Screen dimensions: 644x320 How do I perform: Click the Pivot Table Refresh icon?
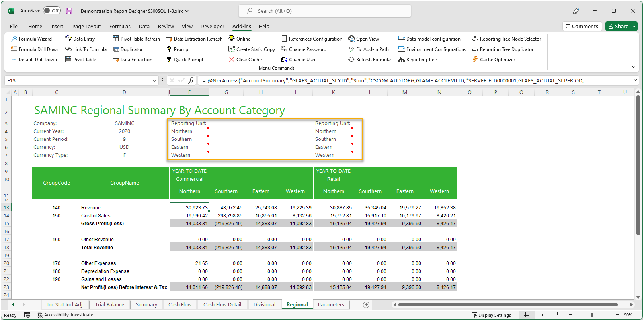[116, 39]
